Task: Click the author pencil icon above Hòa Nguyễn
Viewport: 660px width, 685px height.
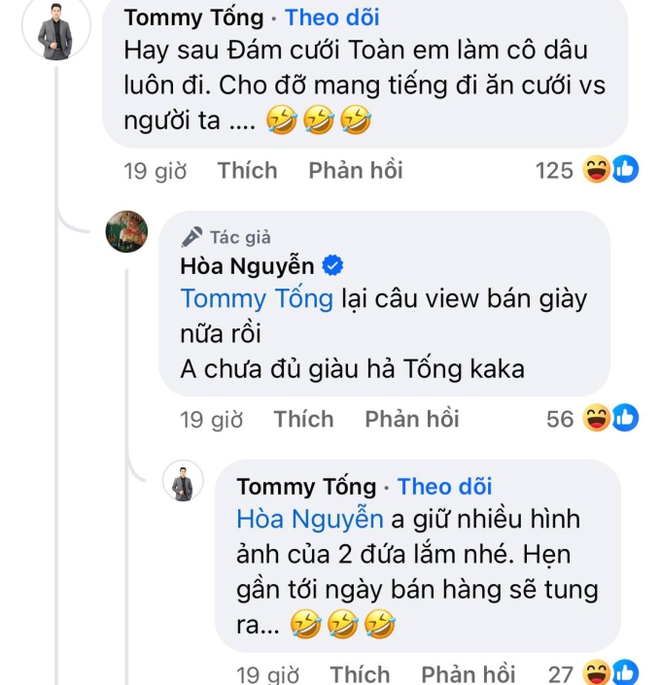Action: click(192, 237)
